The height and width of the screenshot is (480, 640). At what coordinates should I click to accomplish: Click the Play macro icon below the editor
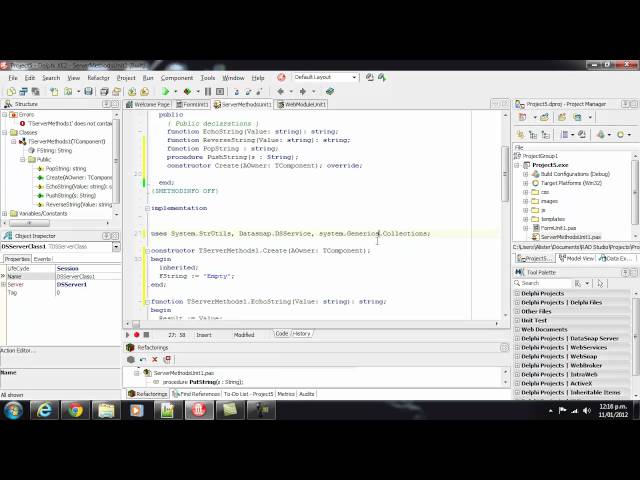[x=128, y=335]
